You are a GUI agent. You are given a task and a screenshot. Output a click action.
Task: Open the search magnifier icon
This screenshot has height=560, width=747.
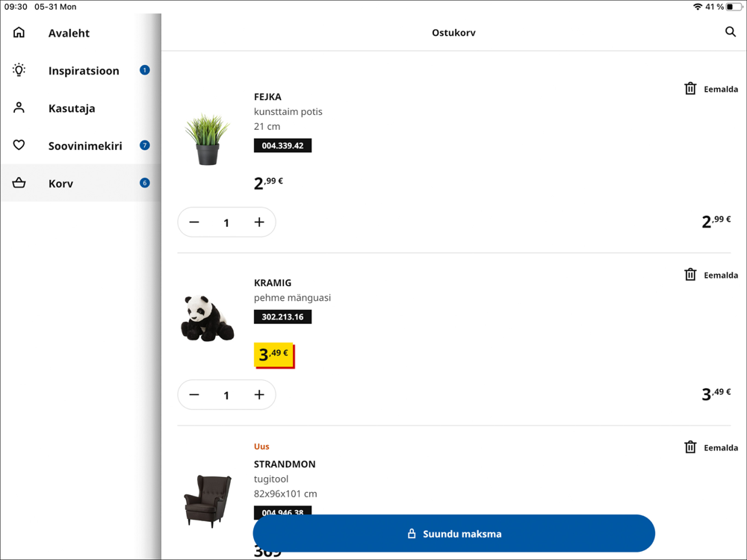(730, 32)
